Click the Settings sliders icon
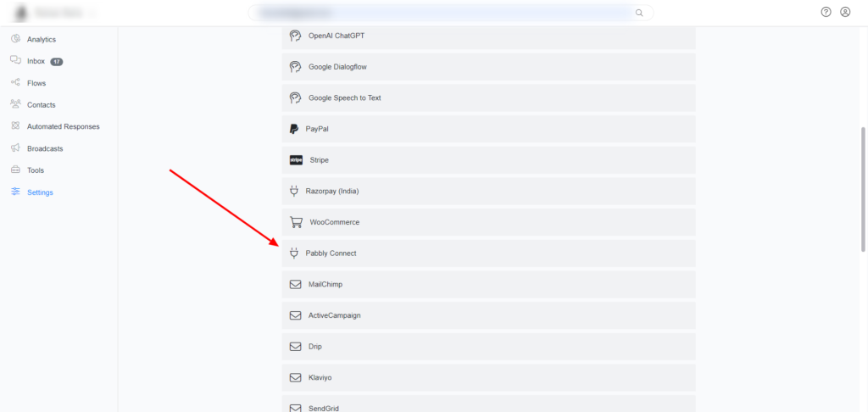Screen dimensions: 868x412 point(15,192)
